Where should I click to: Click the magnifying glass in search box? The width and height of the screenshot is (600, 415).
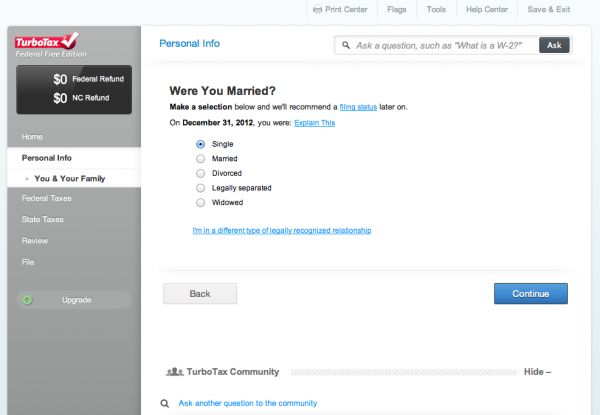pyautogui.click(x=346, y=46)
